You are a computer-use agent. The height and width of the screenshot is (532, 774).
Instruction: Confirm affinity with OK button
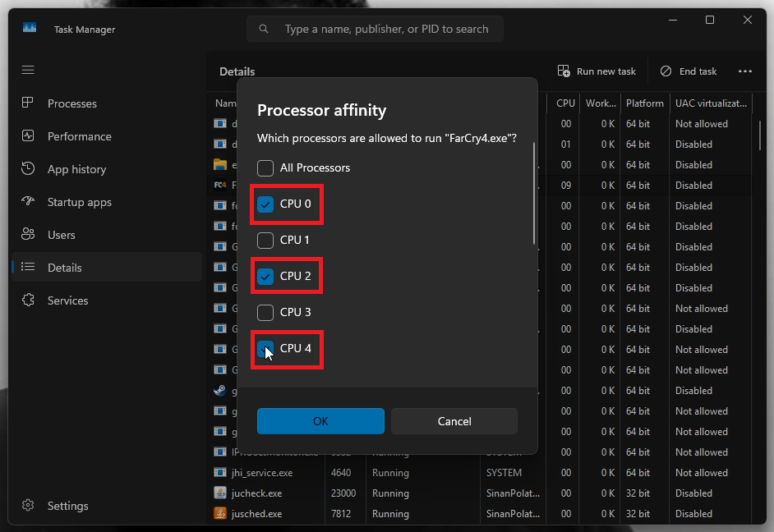coord(320,421)
